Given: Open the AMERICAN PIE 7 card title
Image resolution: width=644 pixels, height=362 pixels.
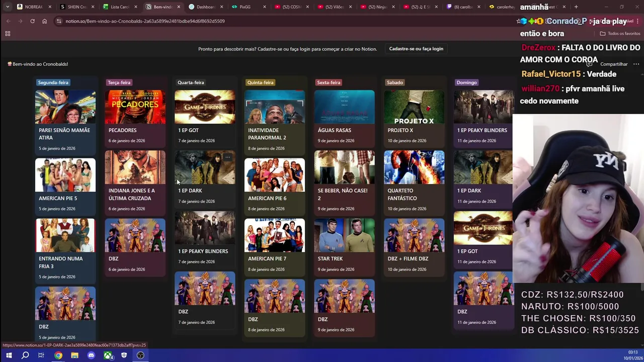Looking at the screenshot, I should (267, 258).
